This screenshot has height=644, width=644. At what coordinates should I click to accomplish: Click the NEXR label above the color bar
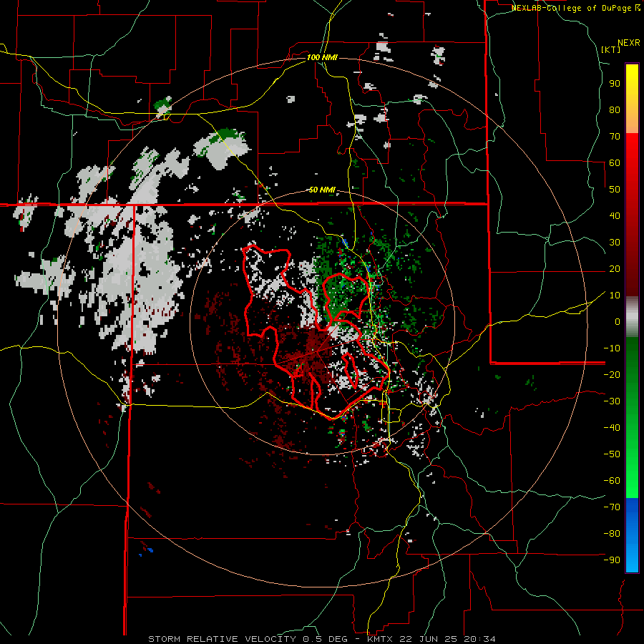point(629,43)
